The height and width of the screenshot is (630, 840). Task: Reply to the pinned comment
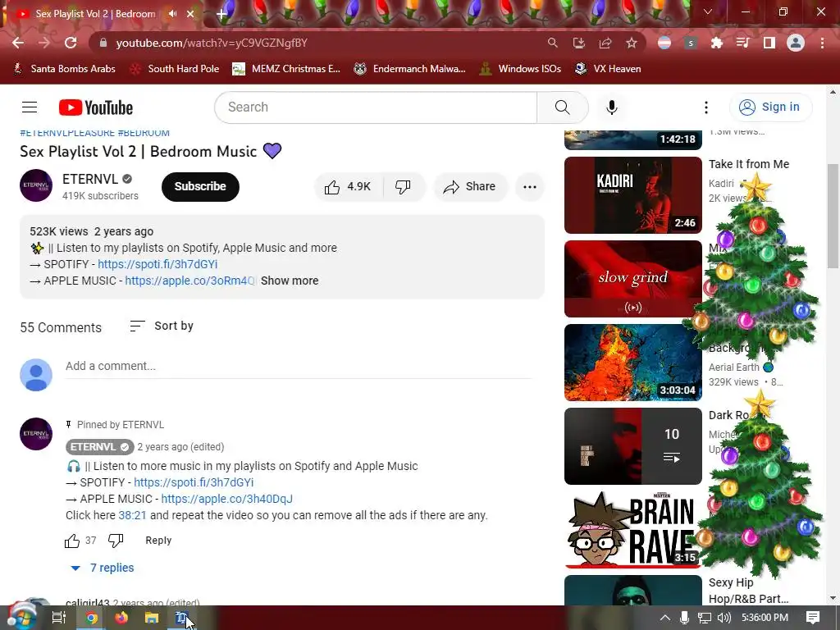coord(158,541)
